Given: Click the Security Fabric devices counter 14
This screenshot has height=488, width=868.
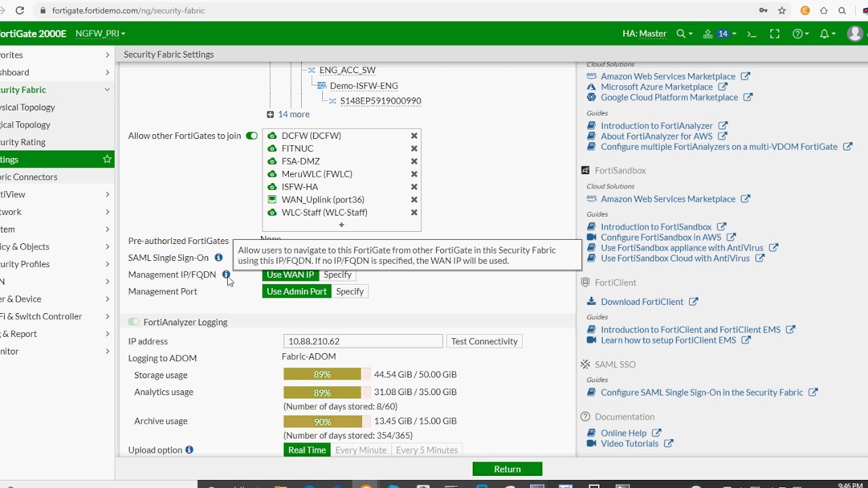Looking at the screenshot, I should point(723,34).
